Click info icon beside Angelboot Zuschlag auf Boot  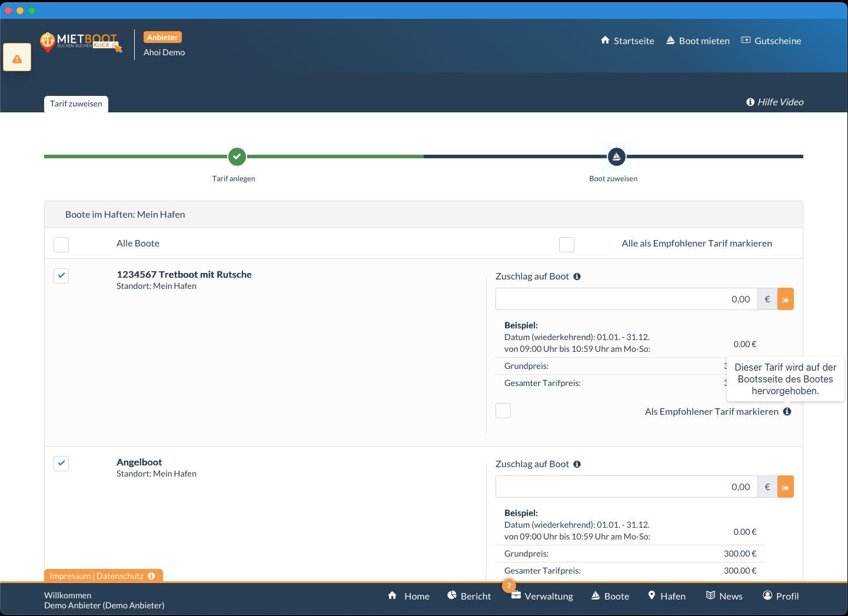tap(577, 464)
